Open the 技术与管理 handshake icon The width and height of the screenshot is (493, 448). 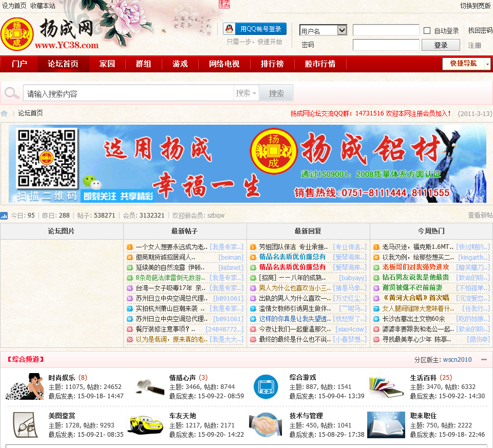[266, 425]
